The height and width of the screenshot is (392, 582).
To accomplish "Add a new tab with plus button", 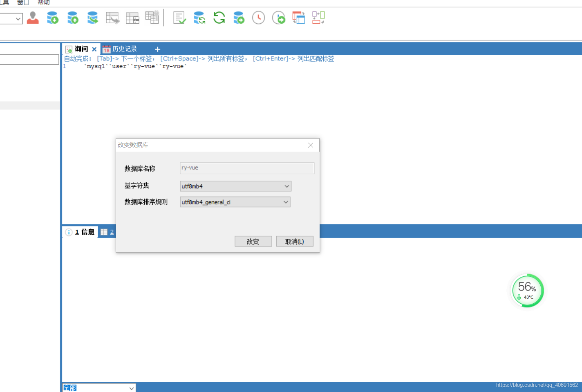I will pyautogui.click(x=157, y=49).
